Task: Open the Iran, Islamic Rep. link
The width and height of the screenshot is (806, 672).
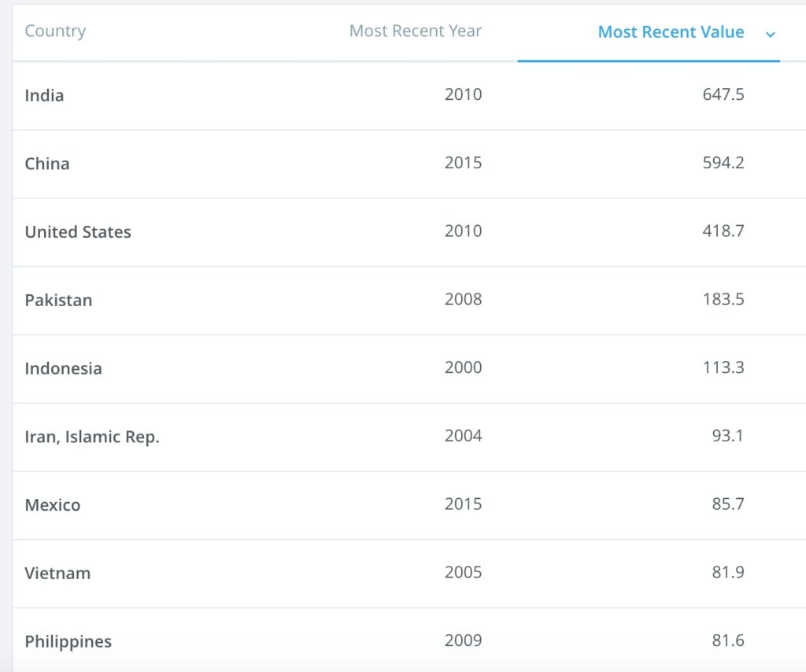Action: [92, 437]
